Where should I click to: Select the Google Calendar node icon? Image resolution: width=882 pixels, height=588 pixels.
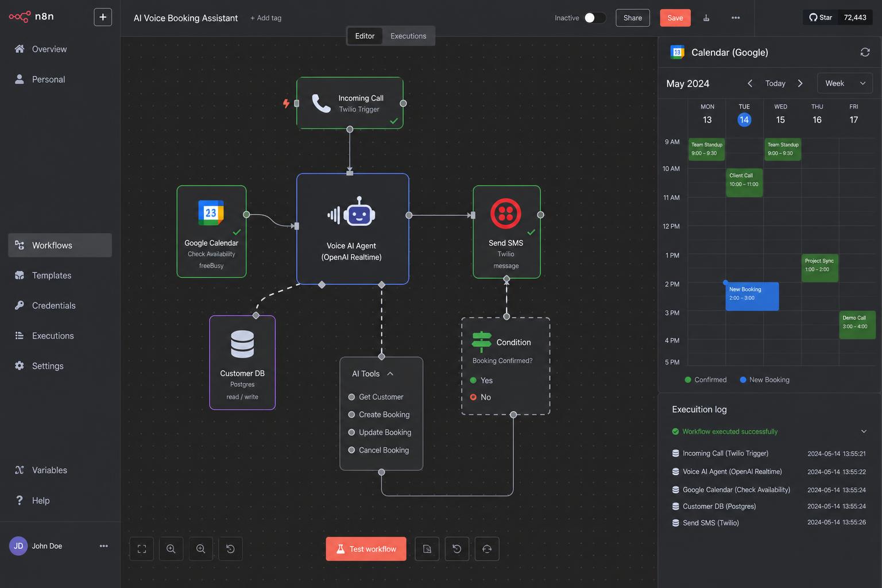click(211, 213)
